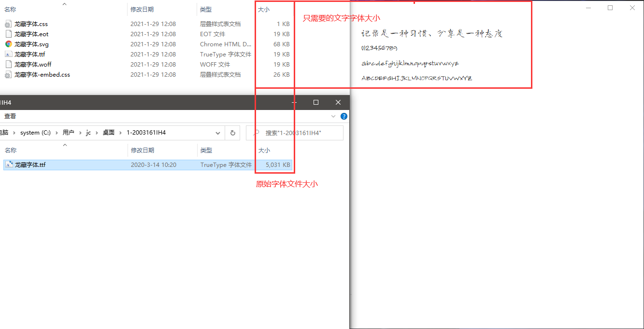Click the type cell Chrome HTML D...
Image resolution: width=644 pixels, height=329 pixels.
226,44
